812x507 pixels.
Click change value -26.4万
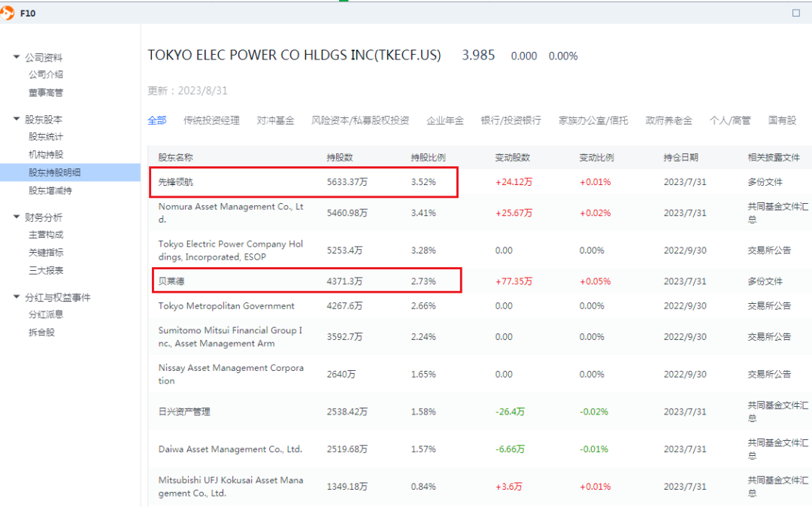click(510, 411)
